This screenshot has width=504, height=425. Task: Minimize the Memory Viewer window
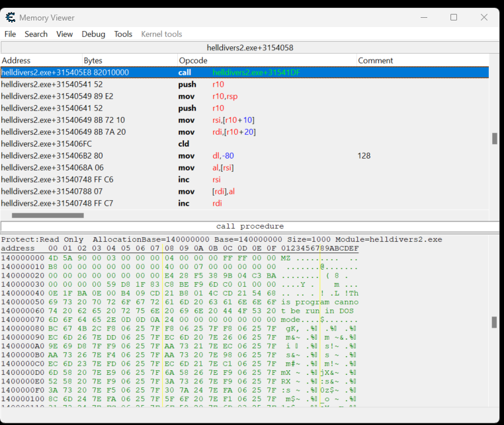click(x=424, y=17)
